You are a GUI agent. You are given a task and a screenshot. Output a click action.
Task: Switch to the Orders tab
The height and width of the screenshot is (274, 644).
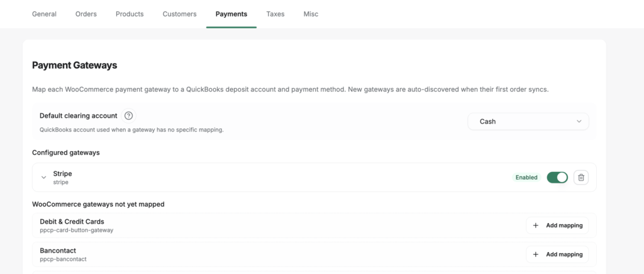tap(86, 14)
